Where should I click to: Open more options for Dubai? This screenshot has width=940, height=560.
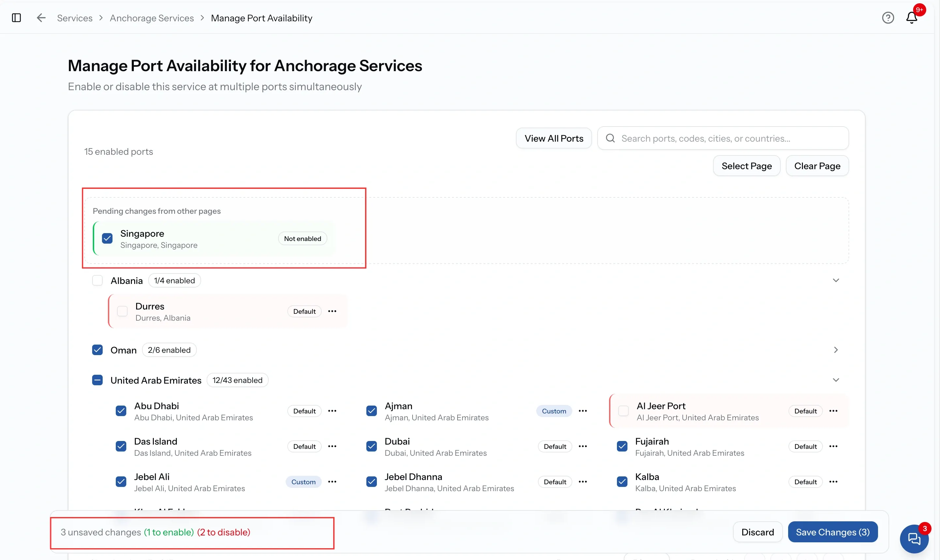tap(583, 447)
